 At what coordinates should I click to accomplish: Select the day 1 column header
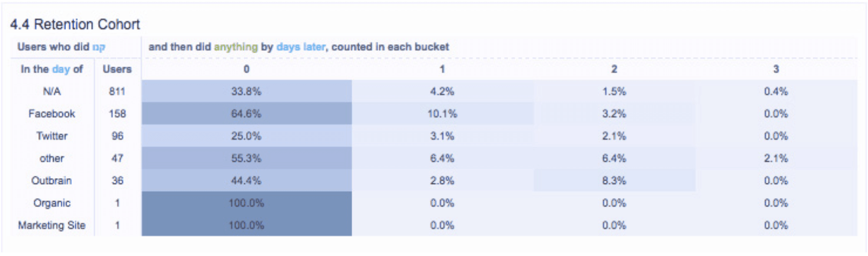pyautogui.click(x=442, y=69)
